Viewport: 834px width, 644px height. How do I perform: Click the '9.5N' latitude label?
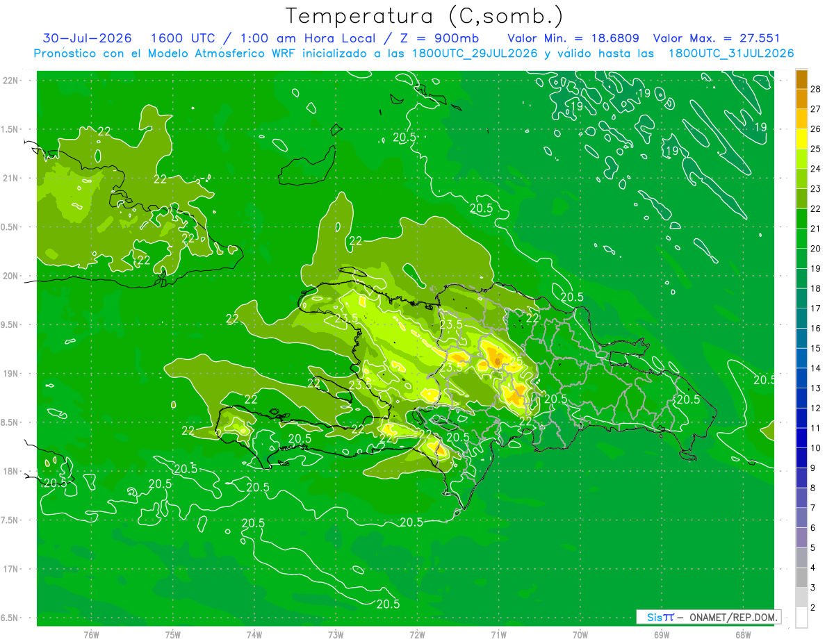tap(10, 324)
